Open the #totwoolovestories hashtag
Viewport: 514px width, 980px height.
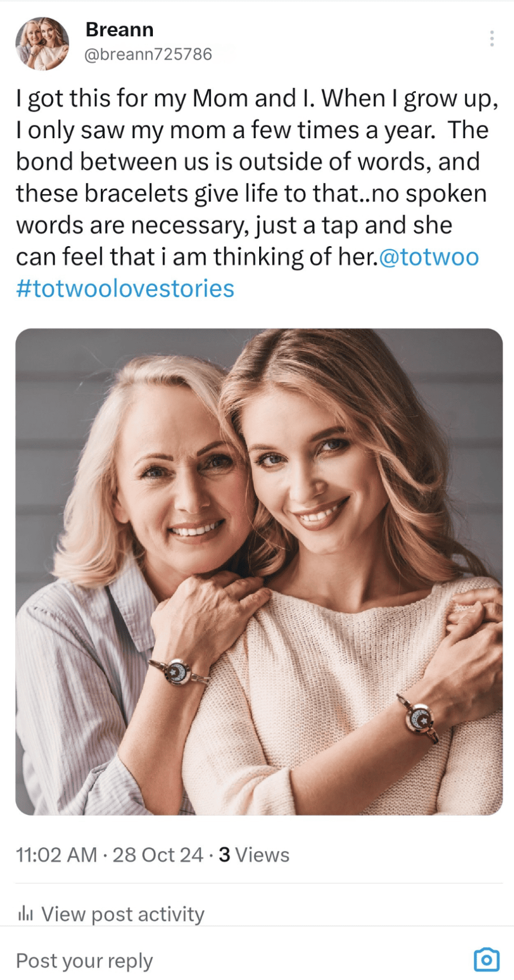(x=125, y=289)
